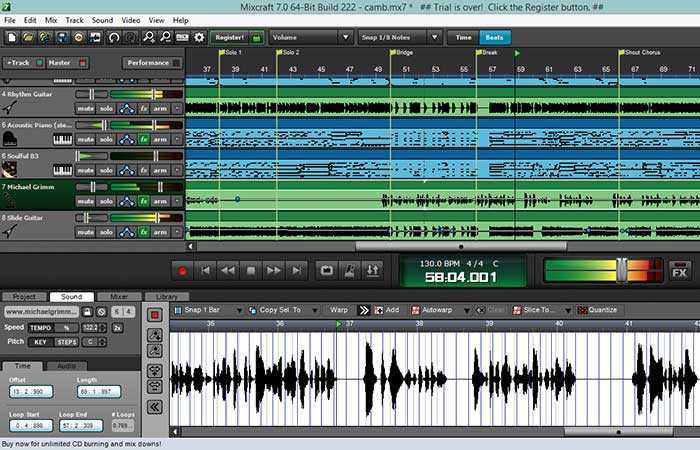This screenshot has width=700, height=450.
Task: Toggle the metronome
Action: pyautogui.click(x=350, y=271)
